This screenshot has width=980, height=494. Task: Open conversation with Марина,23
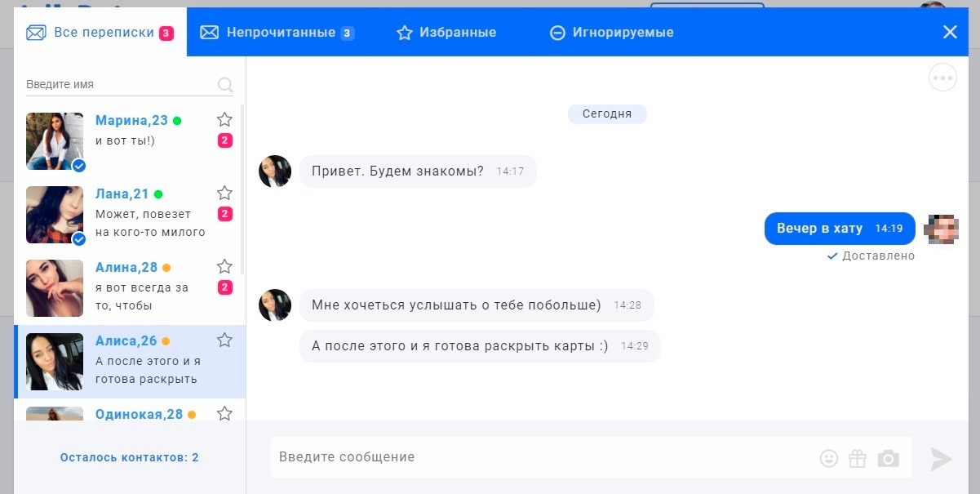point(128,141)
